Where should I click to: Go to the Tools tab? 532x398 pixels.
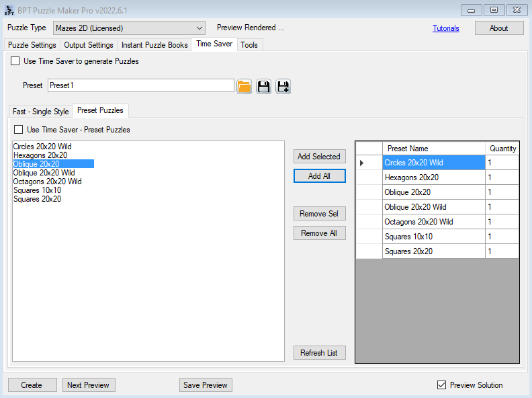pos(249,45)
